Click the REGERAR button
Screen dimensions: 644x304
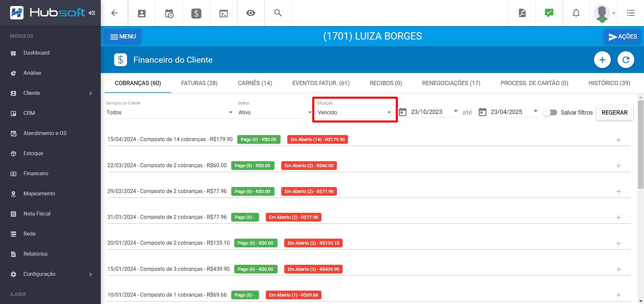point(614,113)
